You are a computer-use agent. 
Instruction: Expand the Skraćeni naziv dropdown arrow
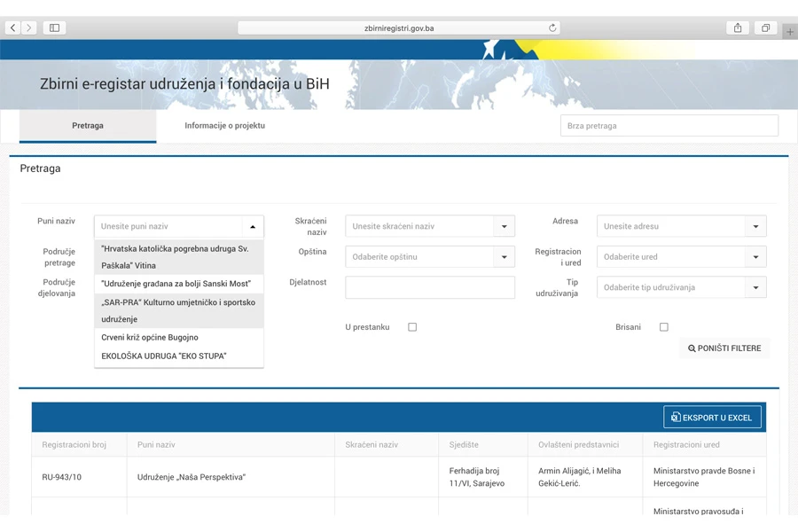(504, 227)
